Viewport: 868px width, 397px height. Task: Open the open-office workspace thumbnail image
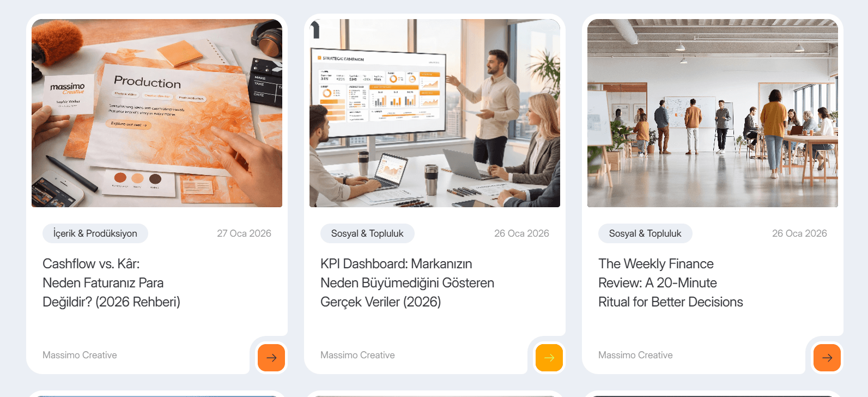click(x=713, y=113)
